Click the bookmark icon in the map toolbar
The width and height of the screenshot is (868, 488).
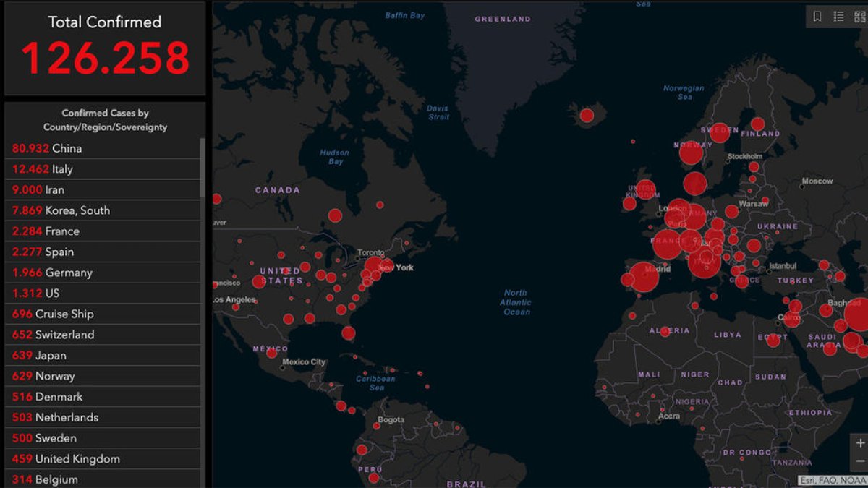pyautogui.click(x=817, y=16)
